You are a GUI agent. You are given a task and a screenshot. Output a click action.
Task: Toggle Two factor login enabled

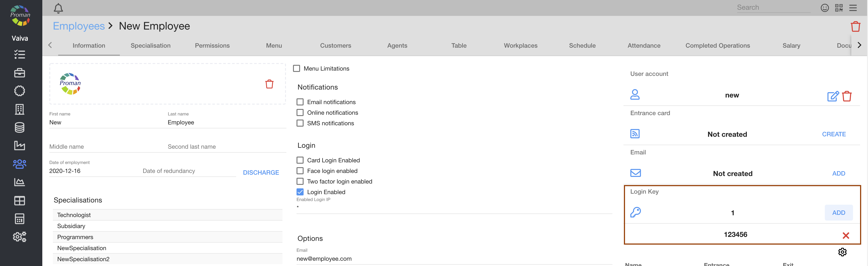tap(300, 181)
